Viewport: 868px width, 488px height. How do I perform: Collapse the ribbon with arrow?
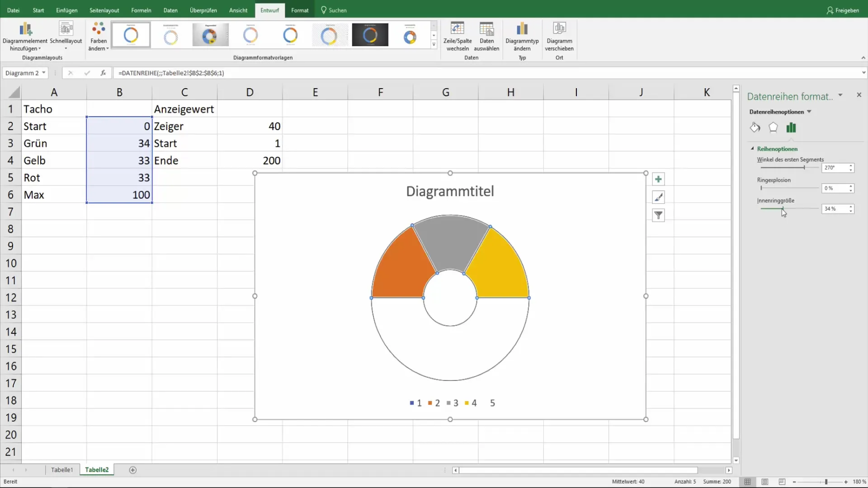click(x=863, y=58)
